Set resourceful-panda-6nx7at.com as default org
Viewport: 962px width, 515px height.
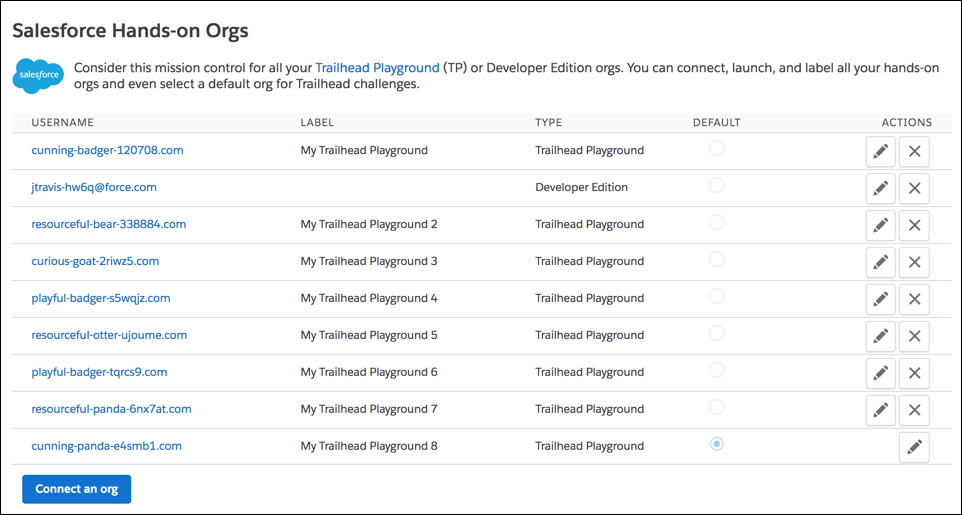point(717,406)
